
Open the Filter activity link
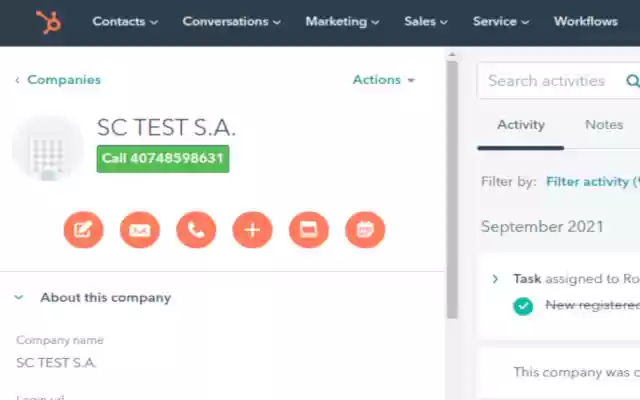(592, 181)
